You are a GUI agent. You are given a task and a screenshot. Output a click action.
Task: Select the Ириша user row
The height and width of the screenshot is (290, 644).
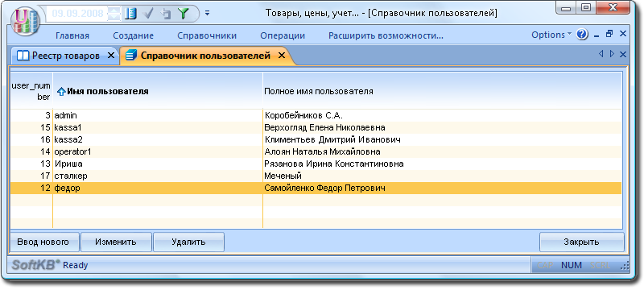[316, 164]
